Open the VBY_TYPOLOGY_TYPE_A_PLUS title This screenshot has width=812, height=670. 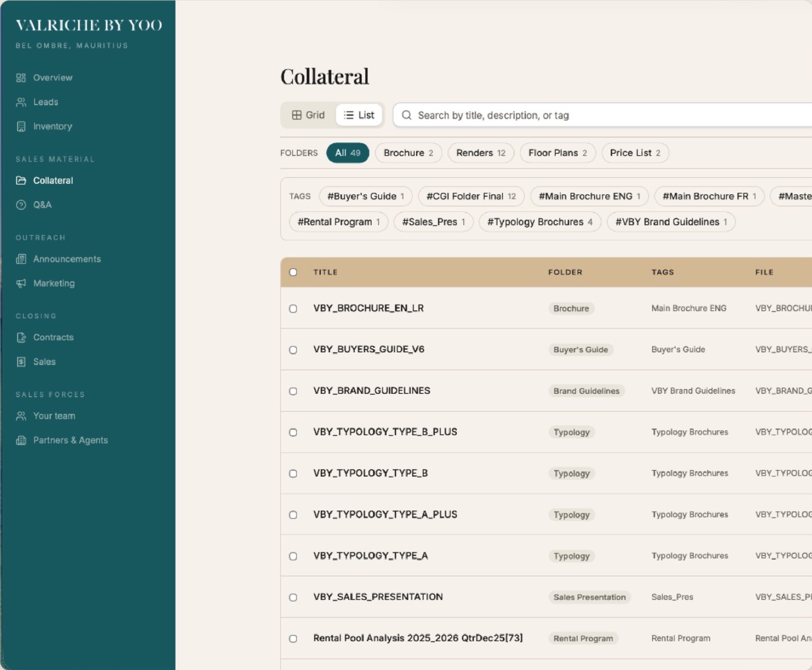[385, 514]
